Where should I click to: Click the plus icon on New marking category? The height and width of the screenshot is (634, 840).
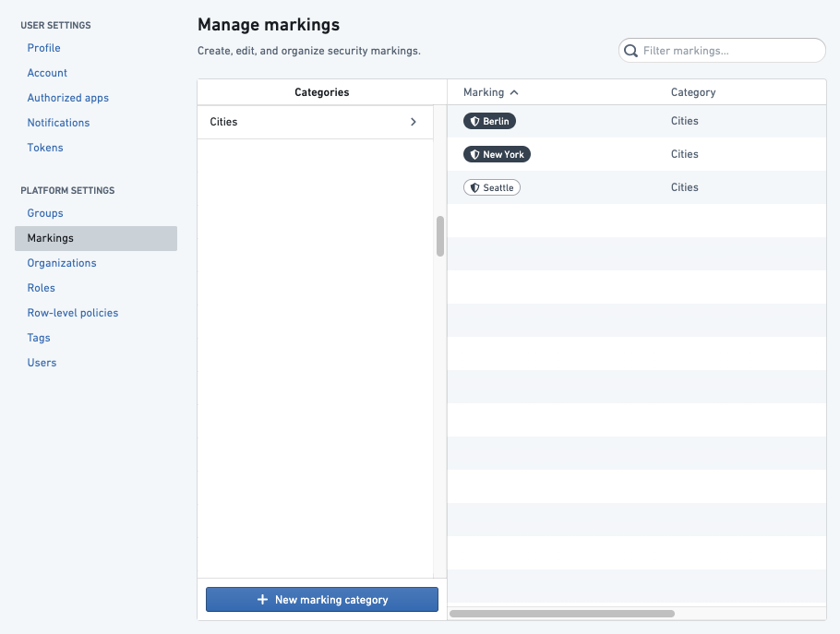pyautogui.click(x=262, y=600)
